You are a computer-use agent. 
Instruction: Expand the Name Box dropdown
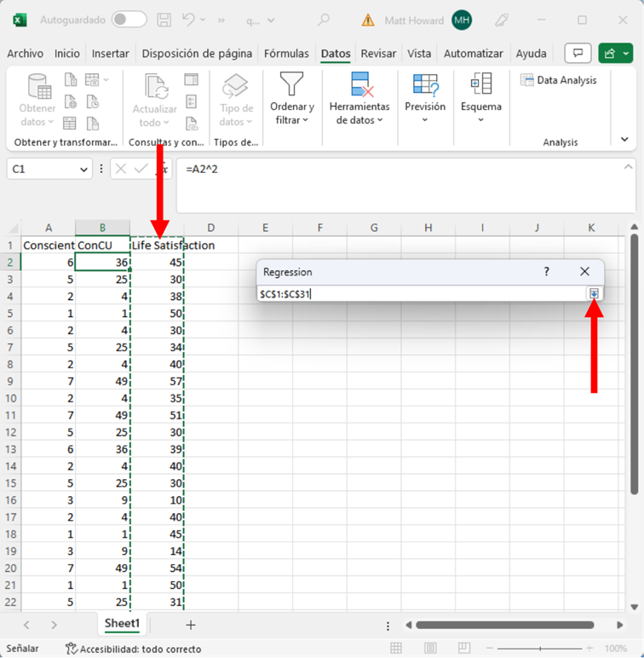(83, 170)
